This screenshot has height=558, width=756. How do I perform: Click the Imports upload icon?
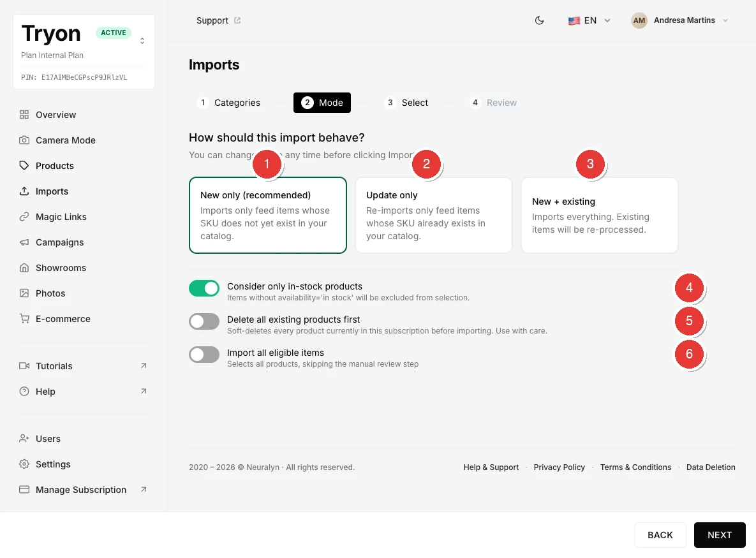click(x=24, y=191)
